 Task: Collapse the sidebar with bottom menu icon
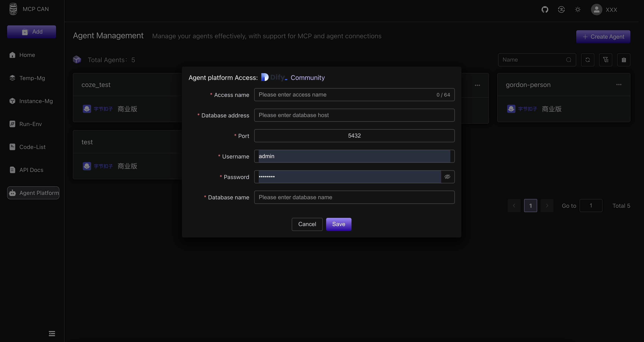(x=52, y=334)
